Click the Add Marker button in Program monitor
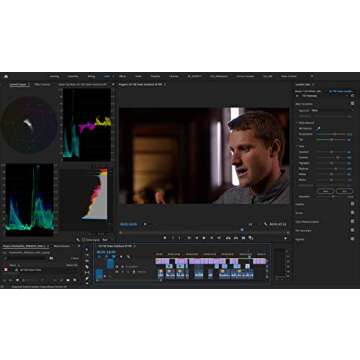This screenshot has height=360, width=360. click(165, 238)
